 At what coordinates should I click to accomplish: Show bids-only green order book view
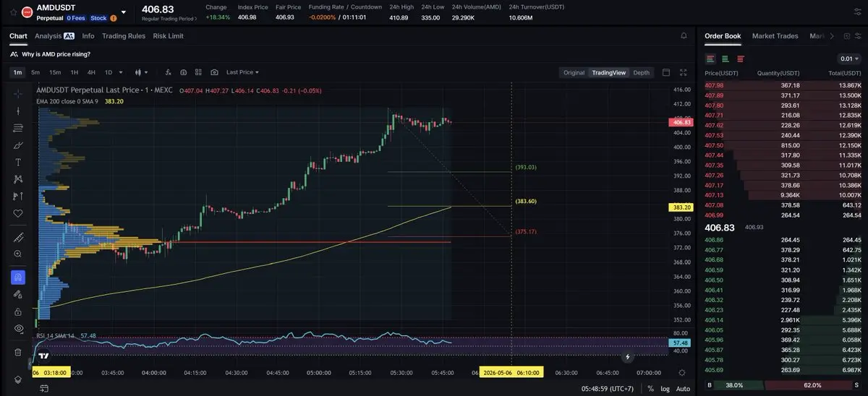click(726, 59)
